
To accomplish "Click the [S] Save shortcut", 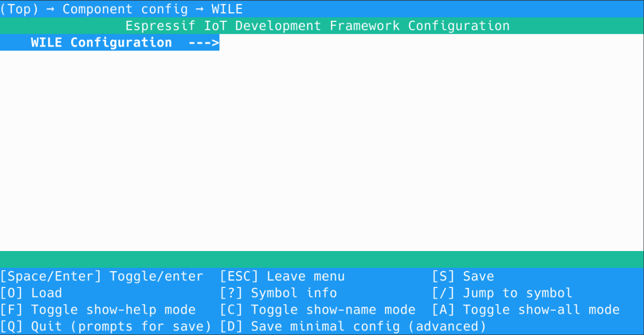I will pyautogui.click(x=463, y=276).
